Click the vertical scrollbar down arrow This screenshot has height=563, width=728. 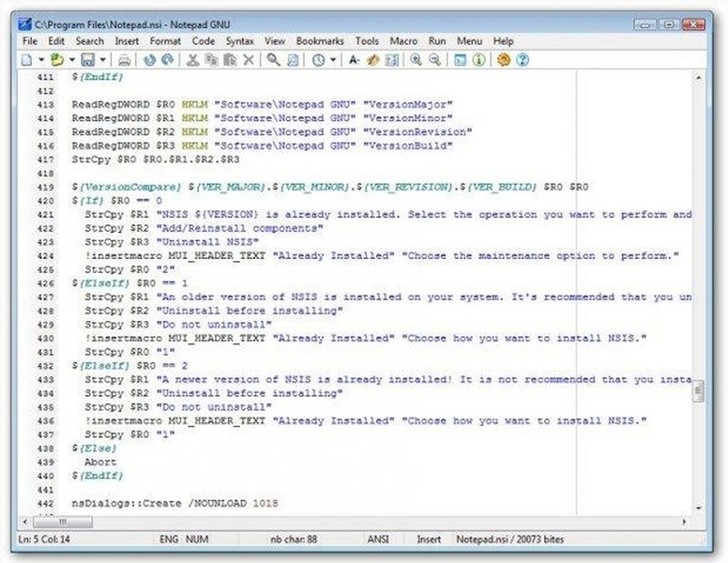698,509
